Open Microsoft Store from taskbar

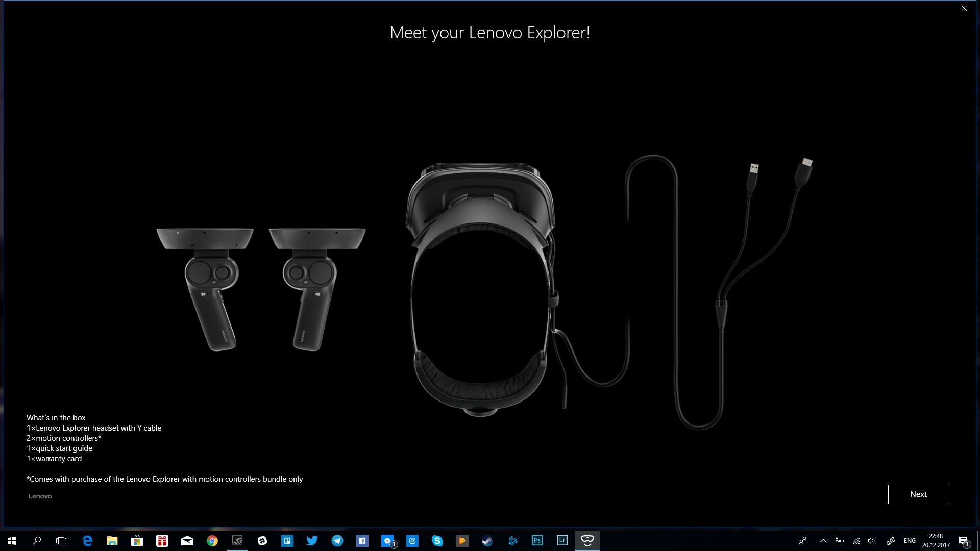click(x=137, y=540)
